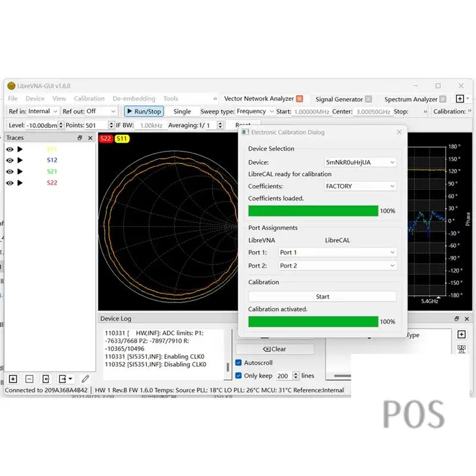
Task: Open the Tools menu
Action: click(171, 99)
